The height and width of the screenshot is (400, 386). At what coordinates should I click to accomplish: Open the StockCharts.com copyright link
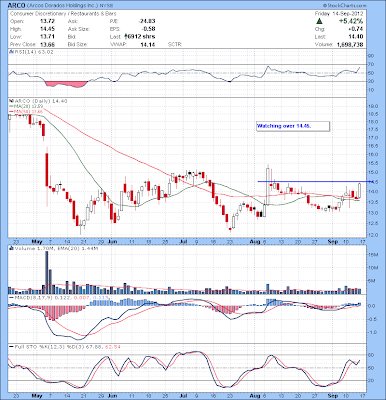click(344, 6)
